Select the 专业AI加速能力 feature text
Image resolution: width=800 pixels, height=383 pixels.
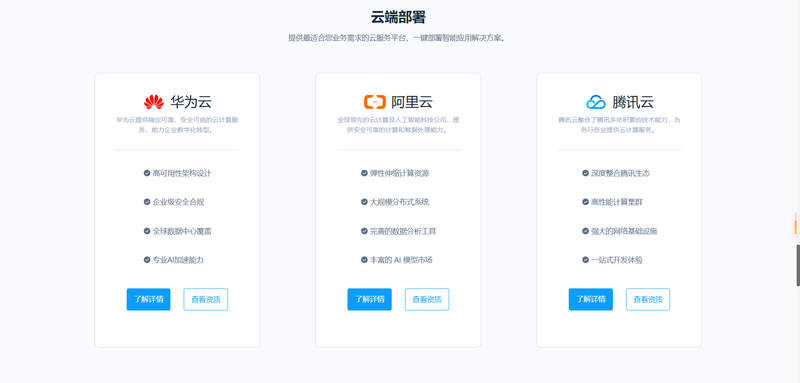point(178,260)
